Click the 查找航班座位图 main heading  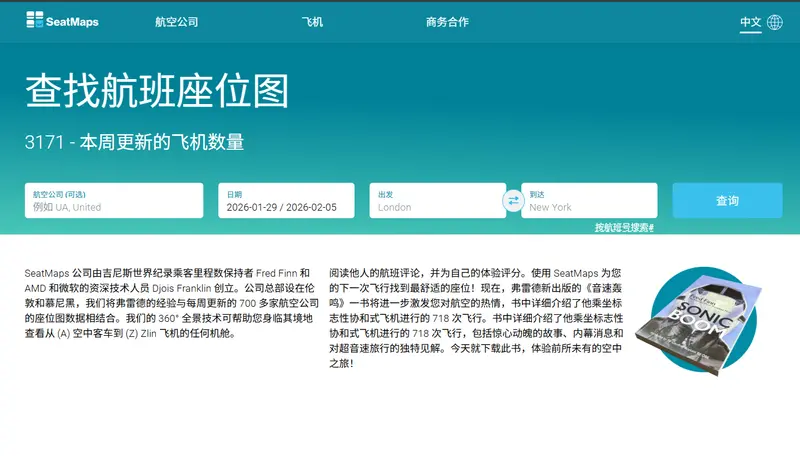pyautogui.click(x=157, y=92)
